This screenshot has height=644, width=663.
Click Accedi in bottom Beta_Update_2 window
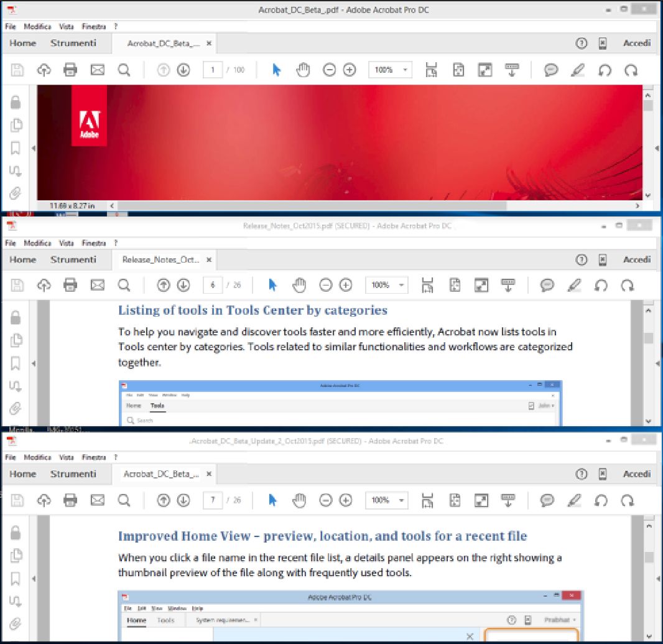(x=637, y=474)
